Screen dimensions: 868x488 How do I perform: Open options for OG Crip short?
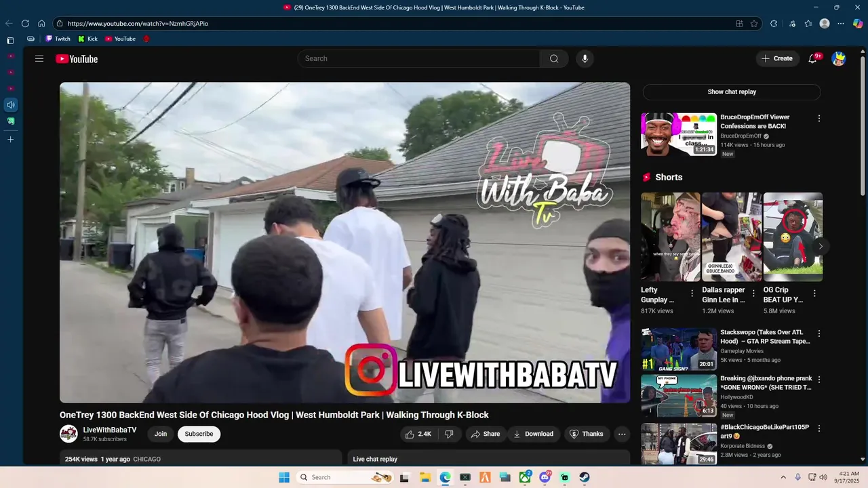(814, 293)
